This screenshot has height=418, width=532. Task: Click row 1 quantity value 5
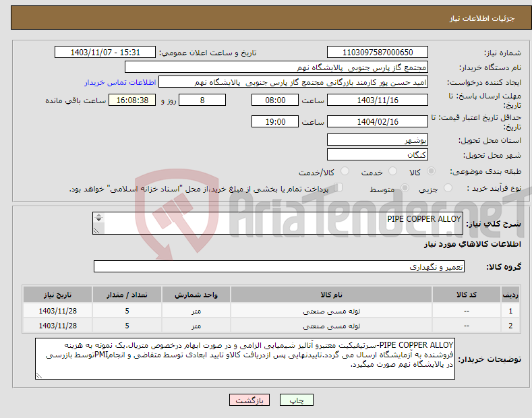pos(127,311)
